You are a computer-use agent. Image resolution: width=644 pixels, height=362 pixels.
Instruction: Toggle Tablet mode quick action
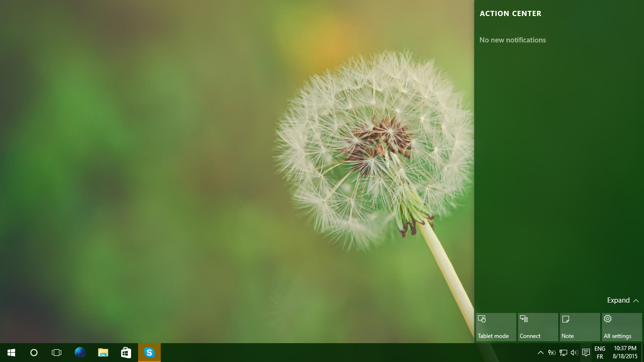coord(496,327)
